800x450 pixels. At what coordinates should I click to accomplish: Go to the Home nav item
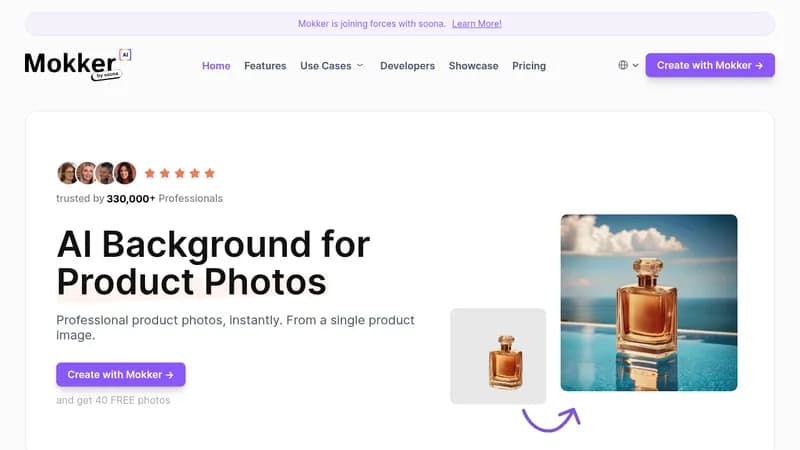[x=216, y=66]
